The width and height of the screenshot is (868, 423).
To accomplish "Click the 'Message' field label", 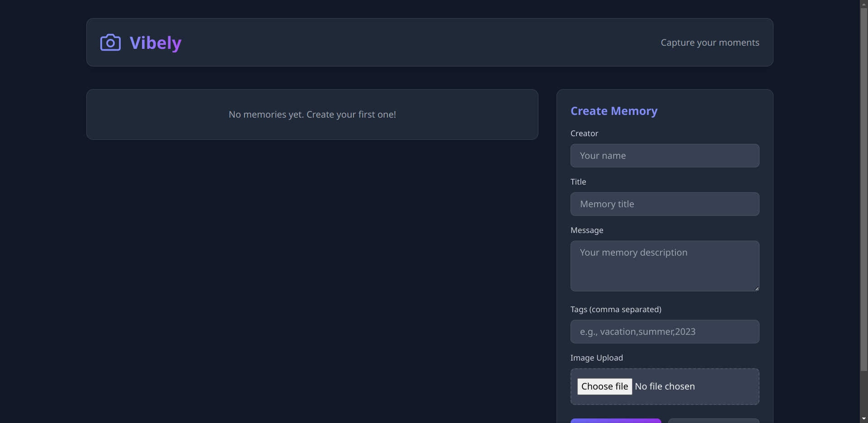I will [x=586, y=230].
